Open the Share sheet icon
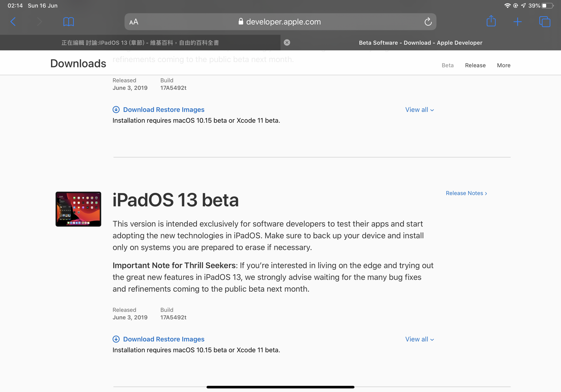The image size is (561, 392). 491,21
